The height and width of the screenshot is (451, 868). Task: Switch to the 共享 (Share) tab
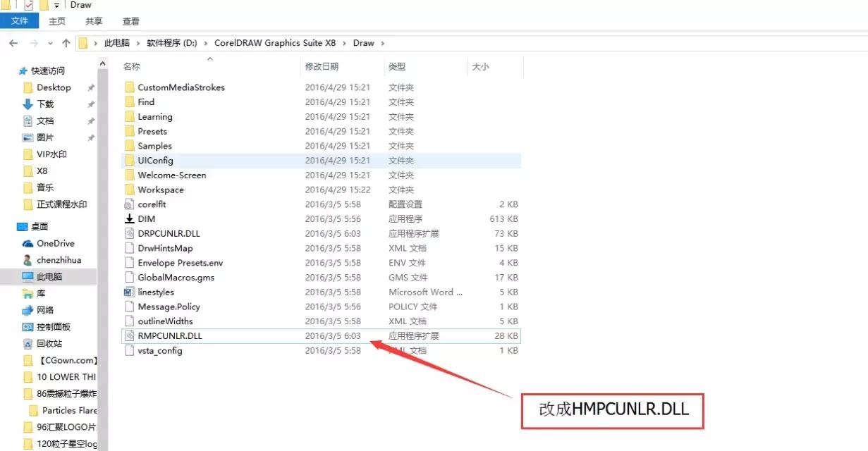point(93,20)
